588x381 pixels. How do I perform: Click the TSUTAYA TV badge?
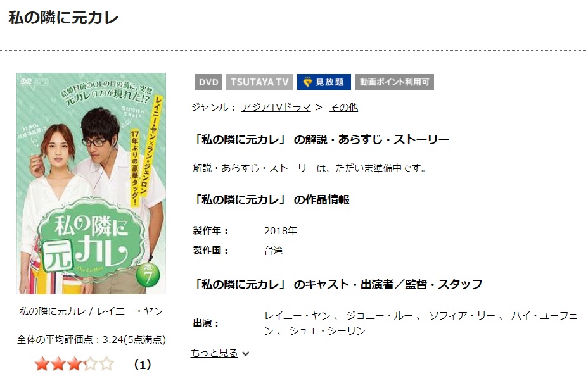click(x=260, y=82)
